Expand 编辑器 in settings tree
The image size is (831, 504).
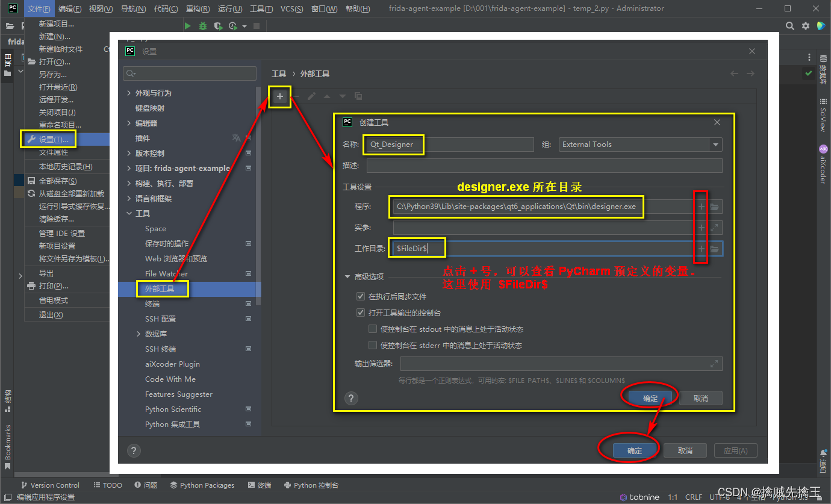(x=129, y=123)
